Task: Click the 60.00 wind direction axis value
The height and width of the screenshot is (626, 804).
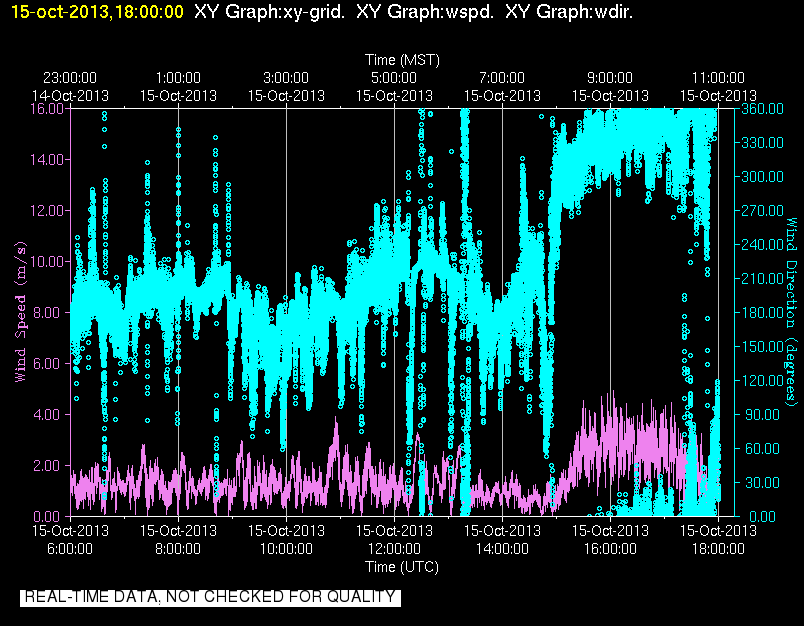Action: coord(762,449)
